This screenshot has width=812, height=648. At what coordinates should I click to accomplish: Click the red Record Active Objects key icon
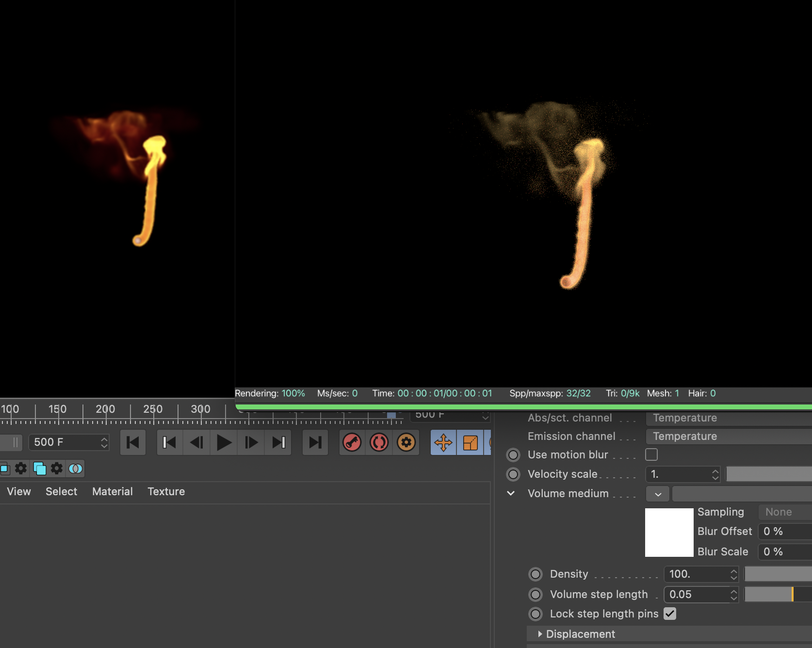[x=352, y=442]
